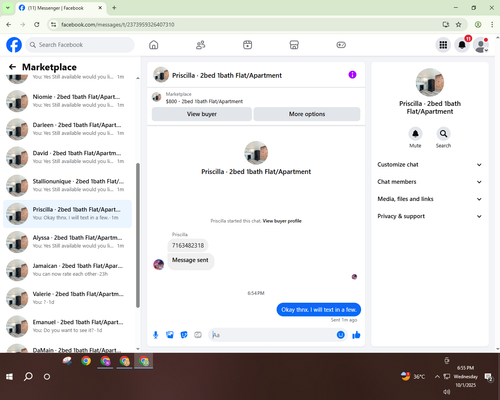Send a thumbs-up like
Screen dimensions: 500x400
[356, 335]
